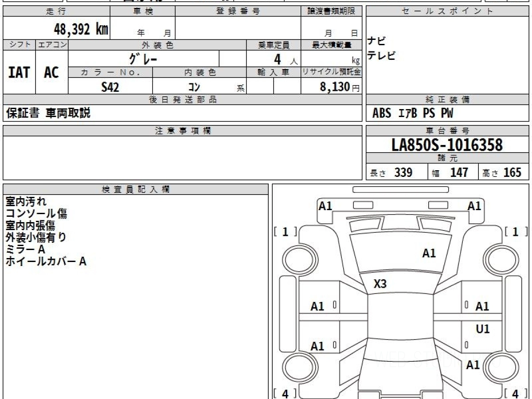
Task: Select the inspector note 室内汚れ
Action: coord(26,202)
